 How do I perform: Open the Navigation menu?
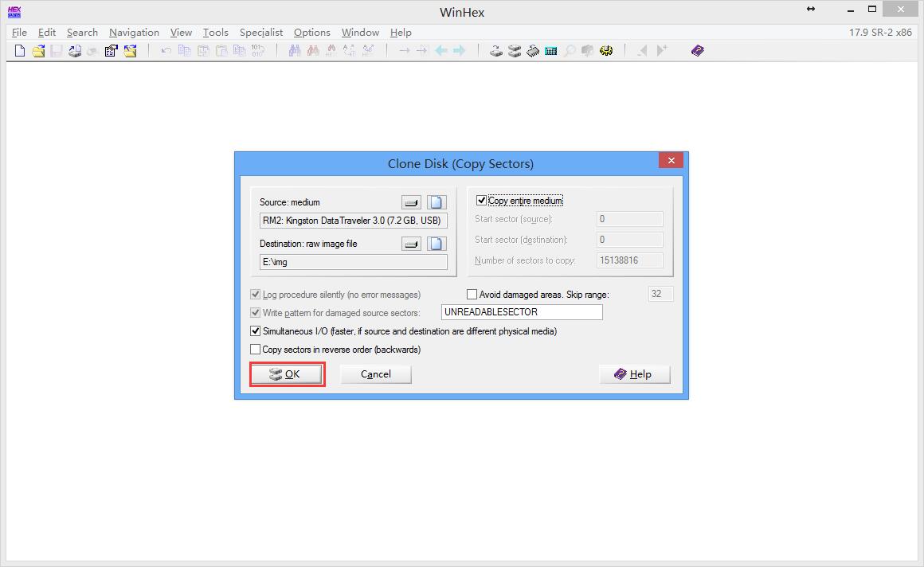pos(134,33)
